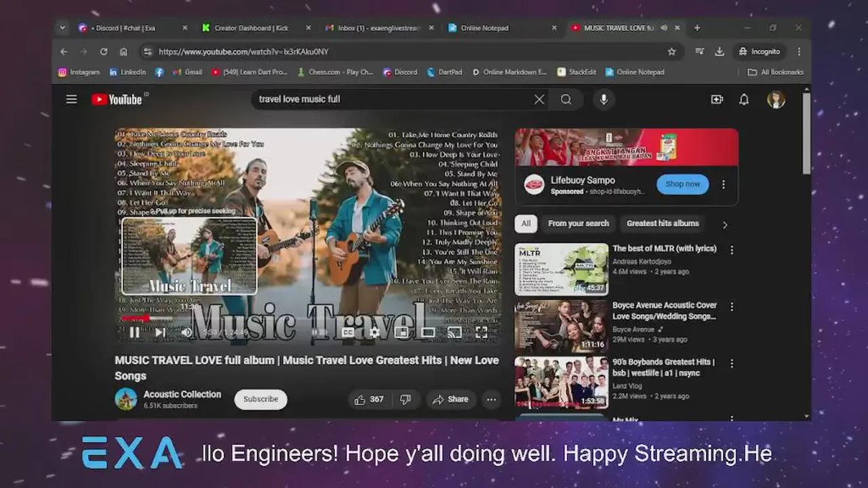The width and height of the screenshot is (868, 488).
Task: Toggle subtitles with the CC button
Action: 348,332
